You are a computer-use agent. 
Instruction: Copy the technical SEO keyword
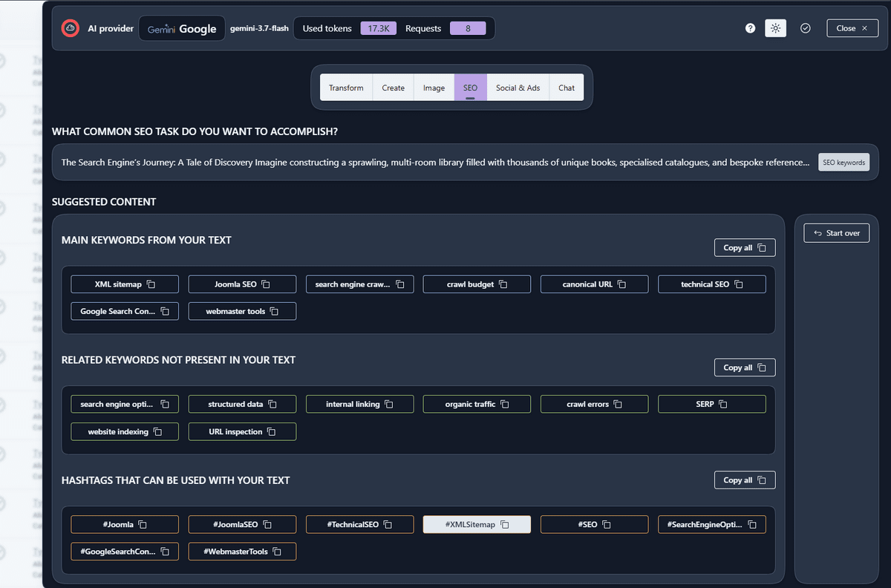(711, 284)
